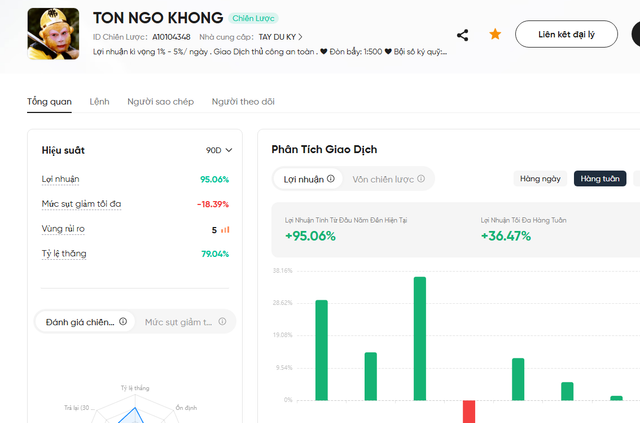Open the Người theo dõi tab
Image resolution: width=640 pixels, height=423 pixels.
[243, 102]
